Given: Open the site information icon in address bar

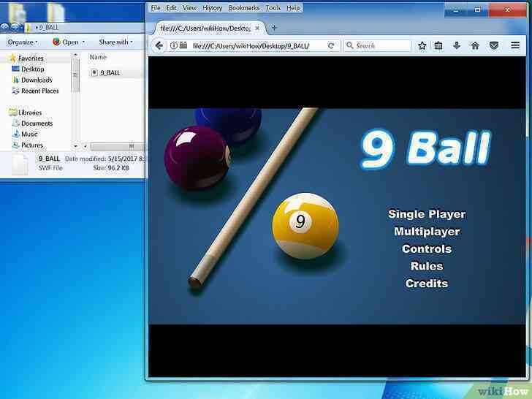Looking at the screenshot, I should click(x=174, y=45).
